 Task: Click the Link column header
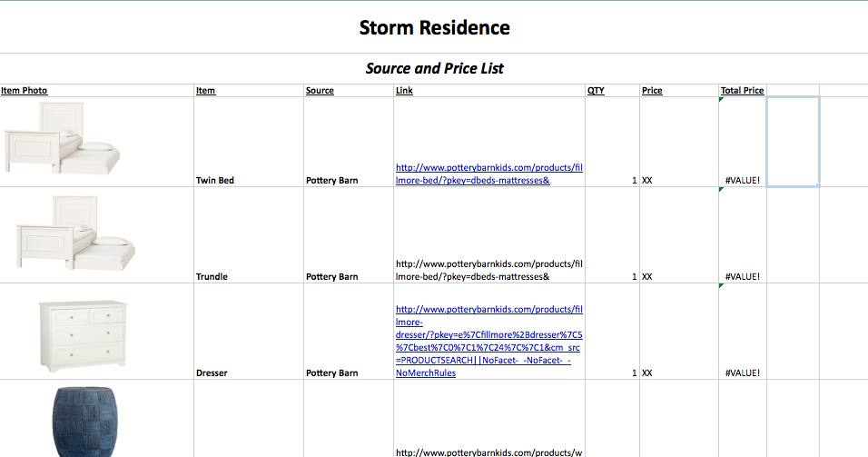[x=404, y=90]
